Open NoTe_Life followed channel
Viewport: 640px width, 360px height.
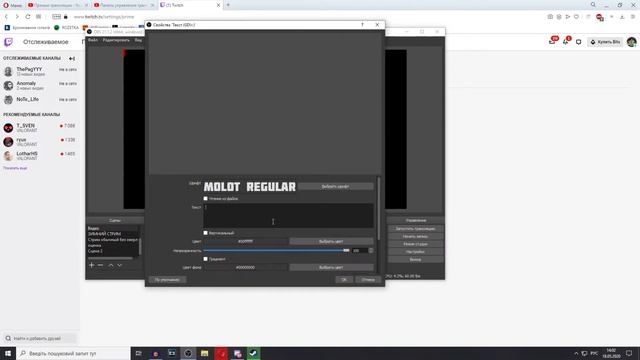point(40,99)
